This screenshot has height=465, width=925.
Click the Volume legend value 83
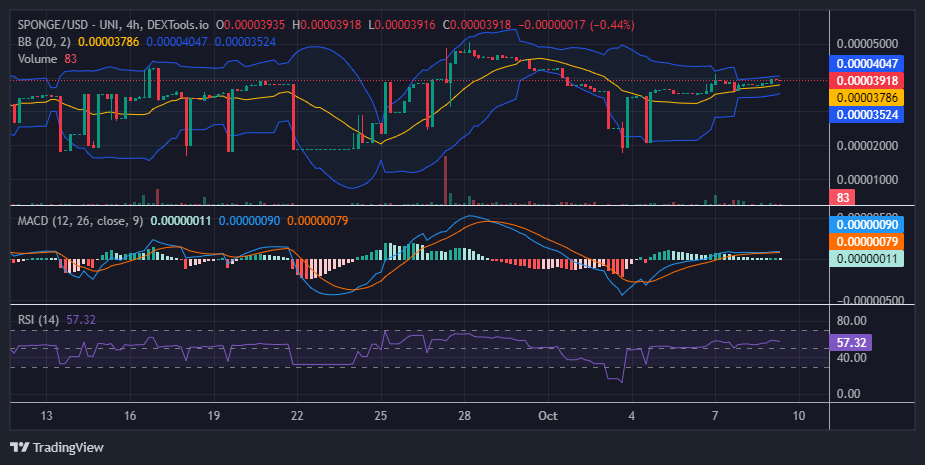71,59
